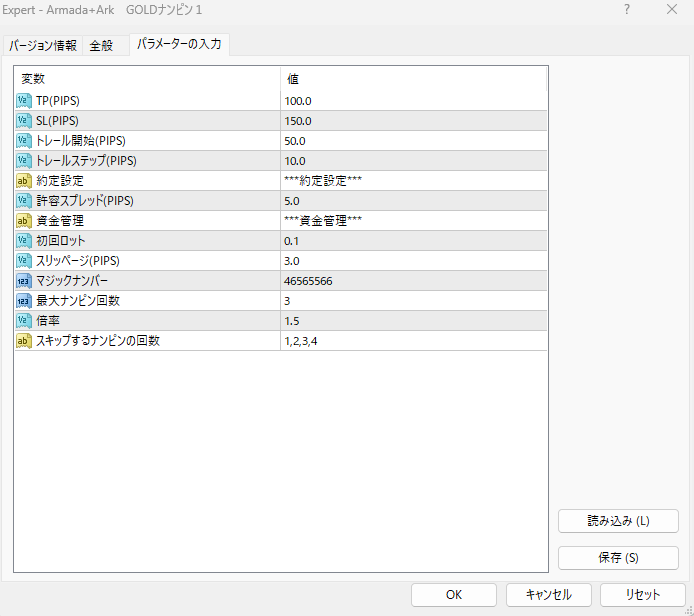
Task: Click the icon beside トレールステップ(PIPS)
Action: [x=24, y=161]
